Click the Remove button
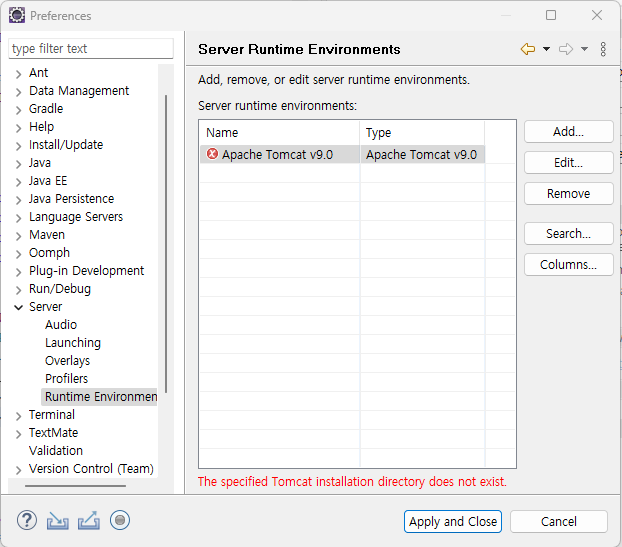The image size is (622, 547). [x=568, y=194]
